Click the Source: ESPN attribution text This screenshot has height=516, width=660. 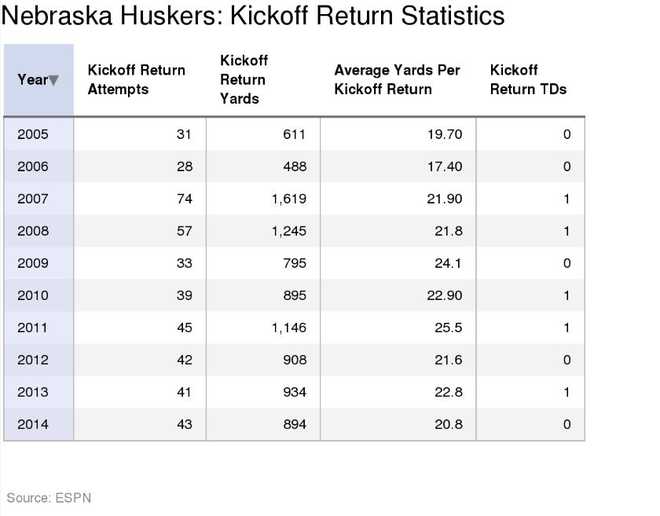point(49,497)
